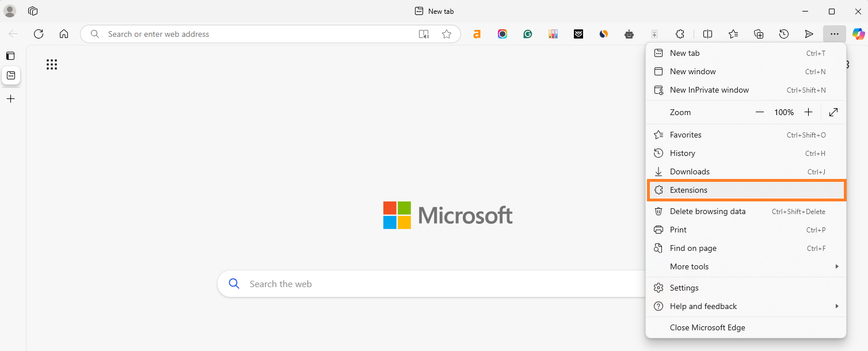Viewport: 868px width, 351px height.
Task: Click the colored binders extension icon
Action: click(553, 34)
